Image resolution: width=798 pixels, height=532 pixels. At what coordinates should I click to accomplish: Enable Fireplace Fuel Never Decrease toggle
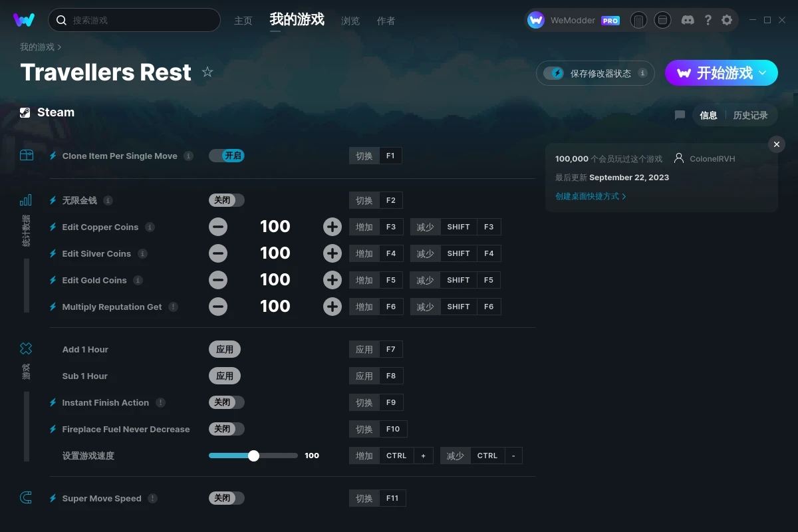pos(227,429)
